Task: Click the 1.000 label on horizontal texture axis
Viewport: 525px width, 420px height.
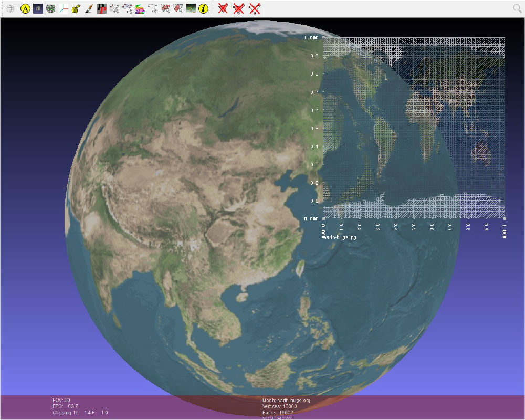Action: 504,232
